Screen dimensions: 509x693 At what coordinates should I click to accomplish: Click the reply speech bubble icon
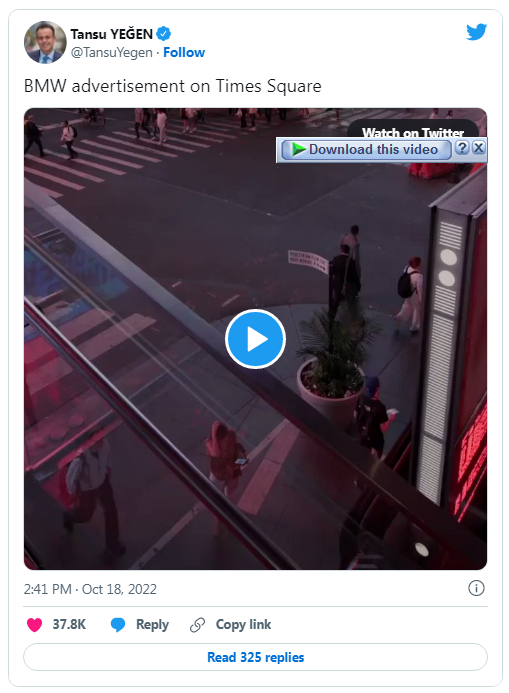[x=118, y=624]
